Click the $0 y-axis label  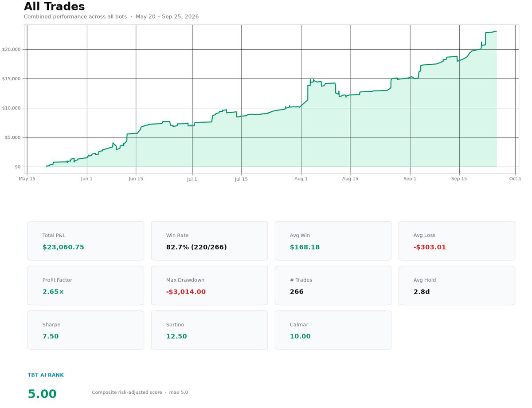point(18,167)
